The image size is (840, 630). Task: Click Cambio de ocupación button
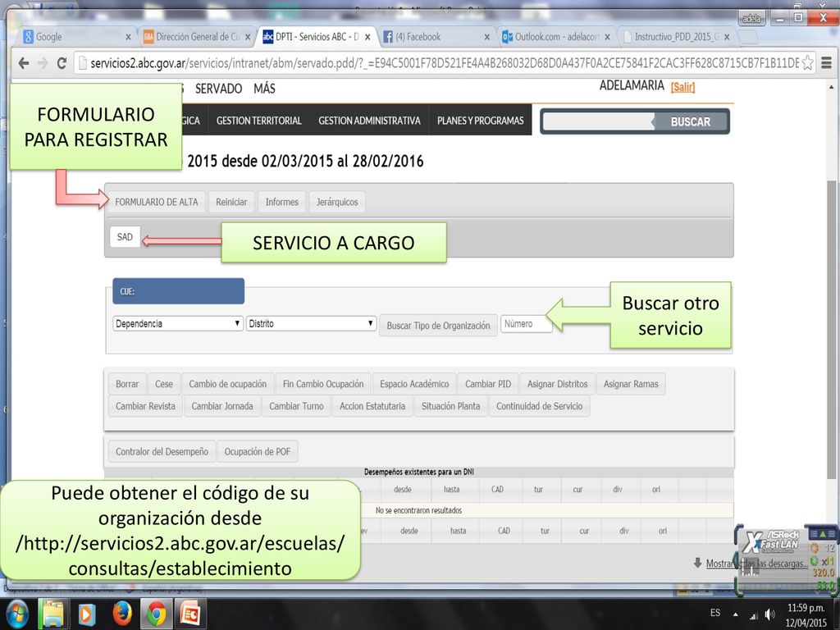click(228, 384)
